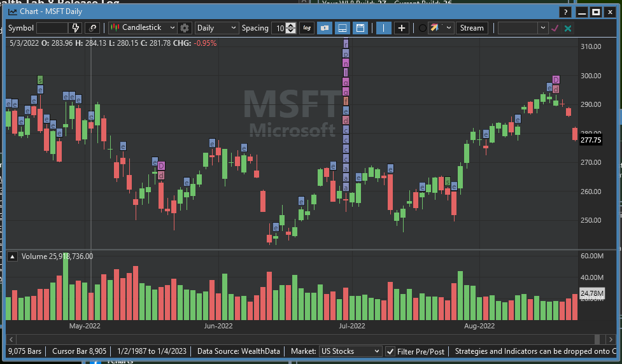The width and height of the screenshot is (622, 364).
Task: Click the lightning bolt icon beside Symbol field
Action: click(76, 28)
